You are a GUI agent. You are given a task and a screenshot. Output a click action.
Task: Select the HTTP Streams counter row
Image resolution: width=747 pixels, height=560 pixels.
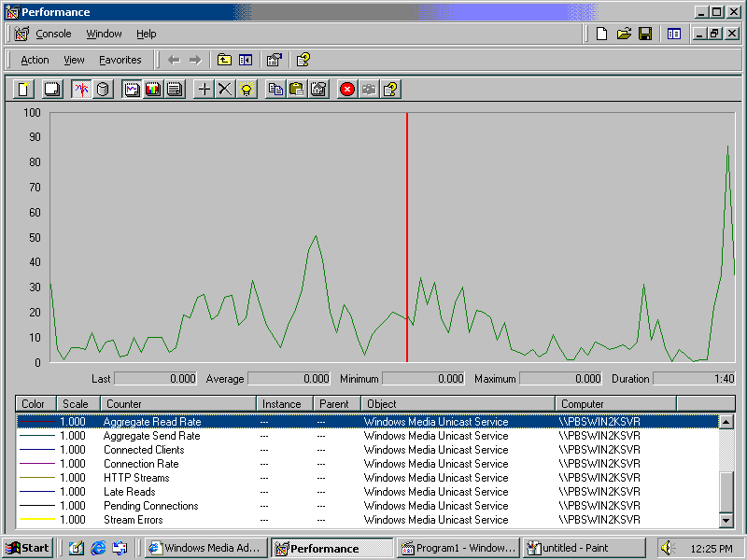tap(367, 478)
